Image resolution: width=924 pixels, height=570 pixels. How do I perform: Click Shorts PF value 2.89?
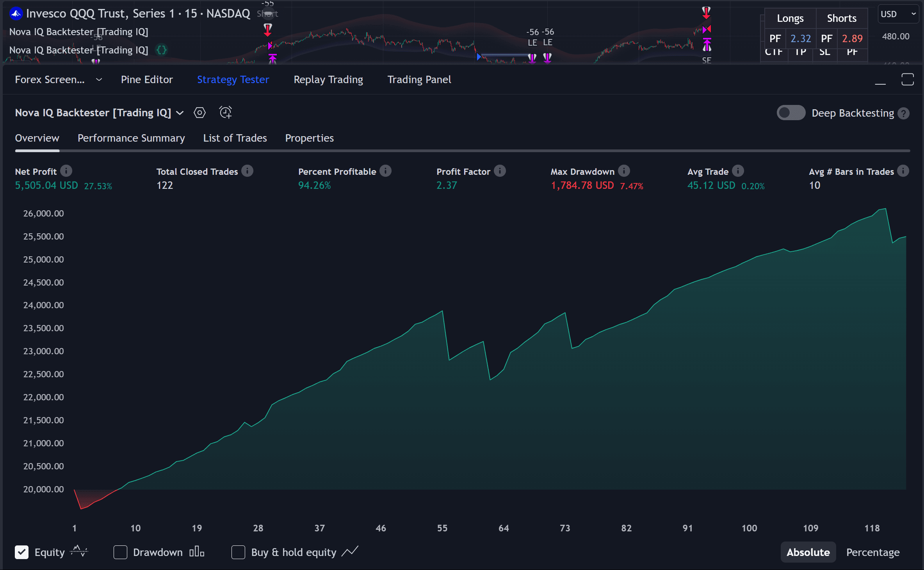coord(852,39)
